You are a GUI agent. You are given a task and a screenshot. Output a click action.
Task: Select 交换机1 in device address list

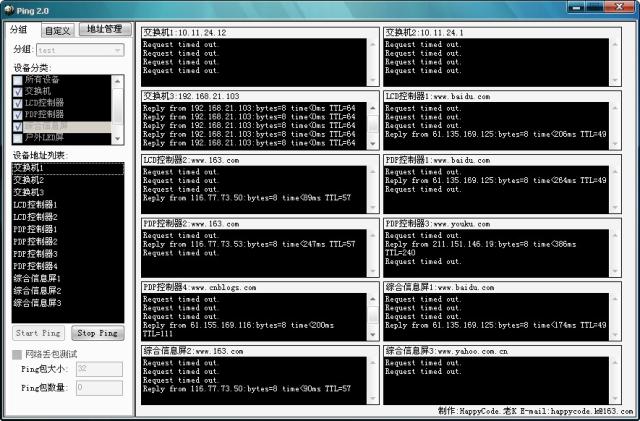tap(68, 168)
